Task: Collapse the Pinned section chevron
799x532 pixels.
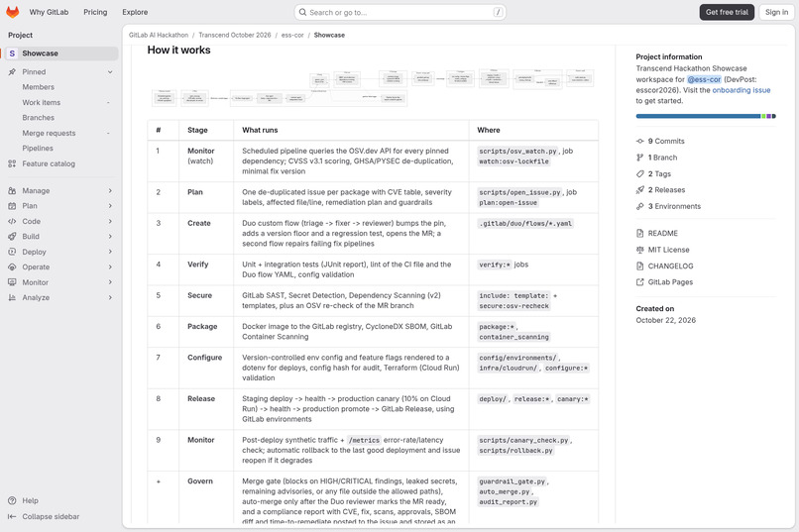Action: click(110, 71)
